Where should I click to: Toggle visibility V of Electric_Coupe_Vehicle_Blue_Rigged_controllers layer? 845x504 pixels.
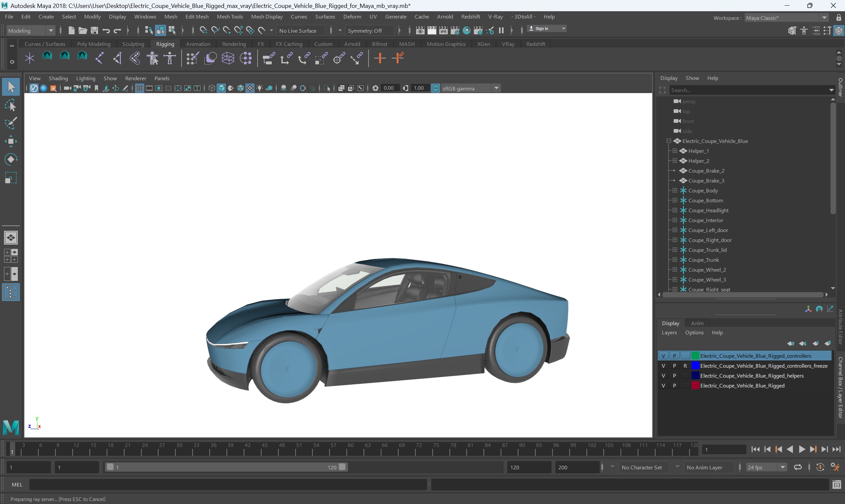pos(663,356)
